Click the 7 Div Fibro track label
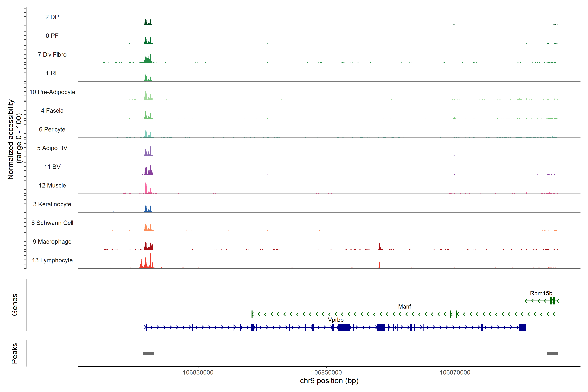588x392 pixels. point(52,55)
